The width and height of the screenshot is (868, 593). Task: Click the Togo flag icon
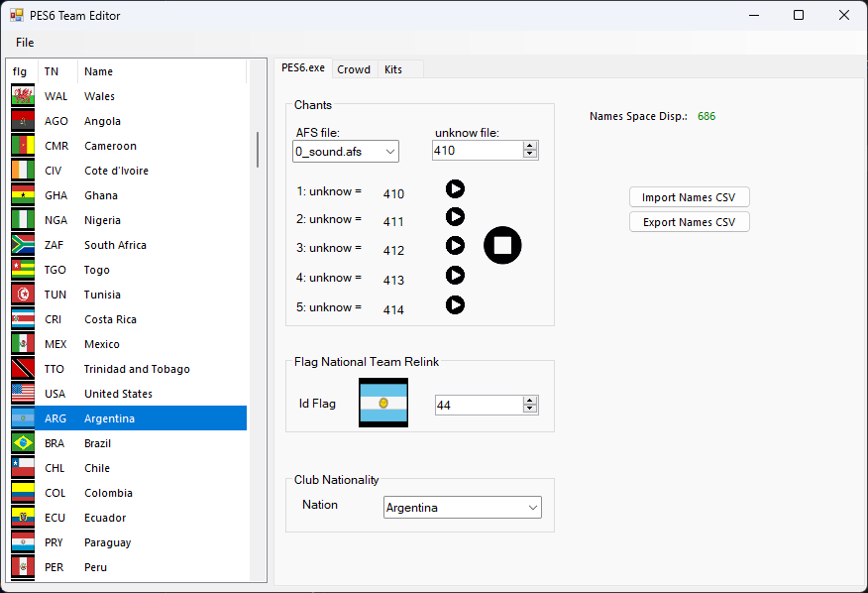point(23,270)
